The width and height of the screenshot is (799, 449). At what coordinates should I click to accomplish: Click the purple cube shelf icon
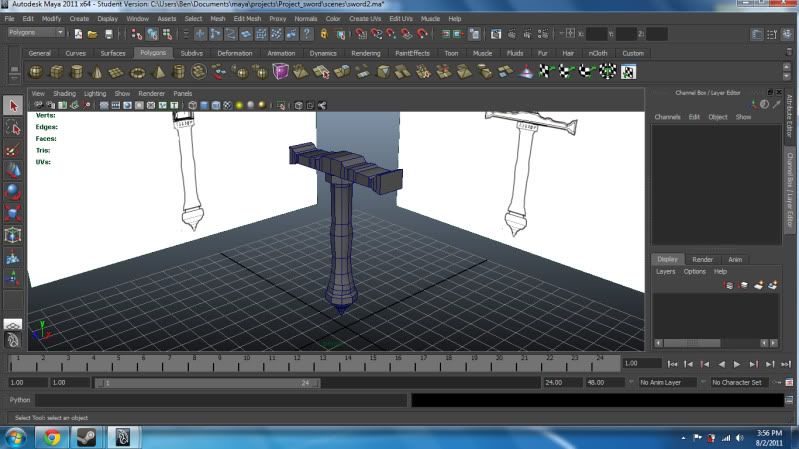pyautogui.click(x=280, y=72)
